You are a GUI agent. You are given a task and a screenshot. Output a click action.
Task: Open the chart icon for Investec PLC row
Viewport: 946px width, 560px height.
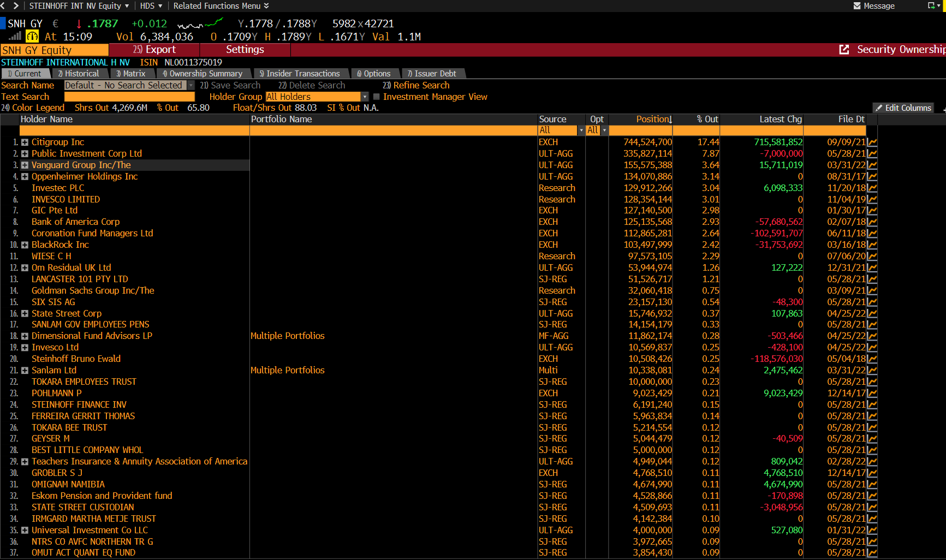point(872,188)
